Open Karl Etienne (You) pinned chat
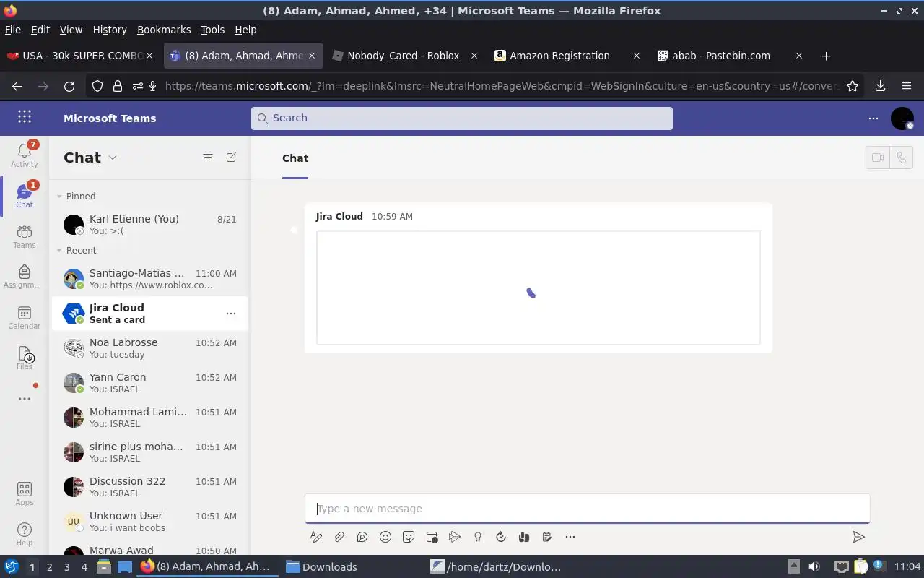 click(x=150, y=225)
